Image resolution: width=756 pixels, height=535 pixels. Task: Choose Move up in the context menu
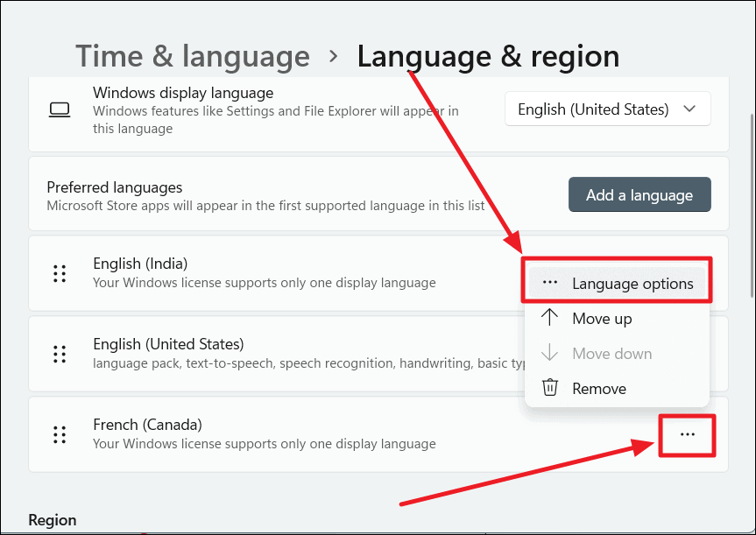[600, 318]
